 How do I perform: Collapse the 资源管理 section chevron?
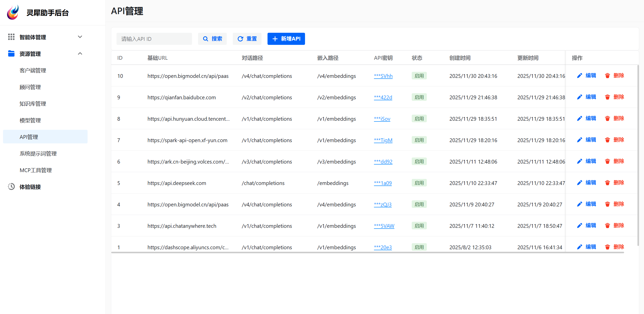point(80,54)
